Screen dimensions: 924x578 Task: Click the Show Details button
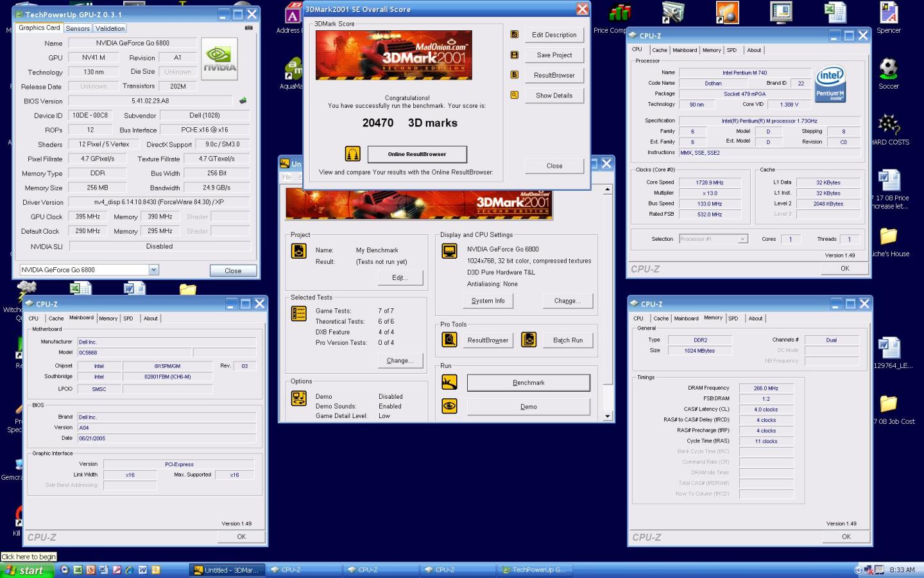coord(554,95)
